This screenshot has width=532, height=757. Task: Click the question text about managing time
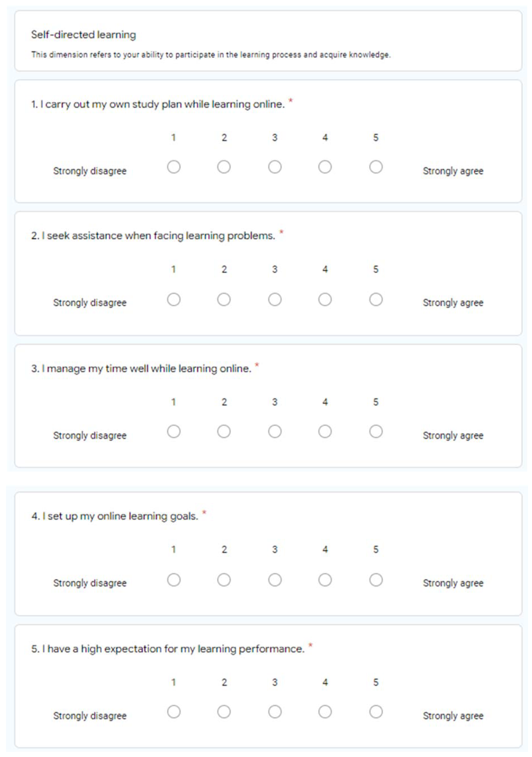pos(141,368)
